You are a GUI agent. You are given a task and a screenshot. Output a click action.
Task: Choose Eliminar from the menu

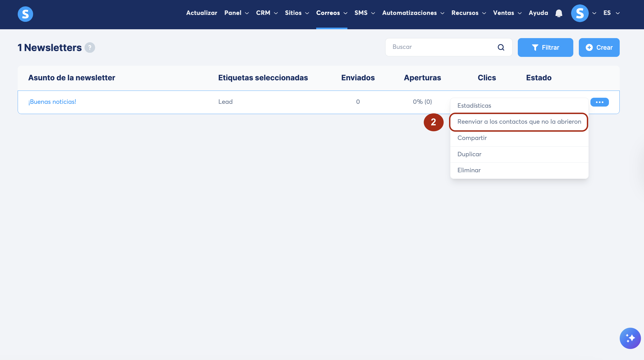click(469, 170)
